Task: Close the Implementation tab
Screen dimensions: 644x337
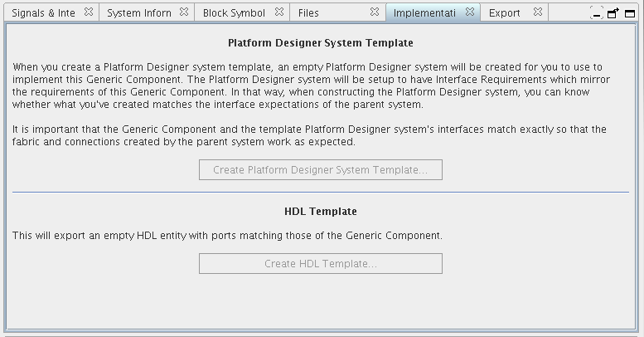Action: [x=470, y=12]
